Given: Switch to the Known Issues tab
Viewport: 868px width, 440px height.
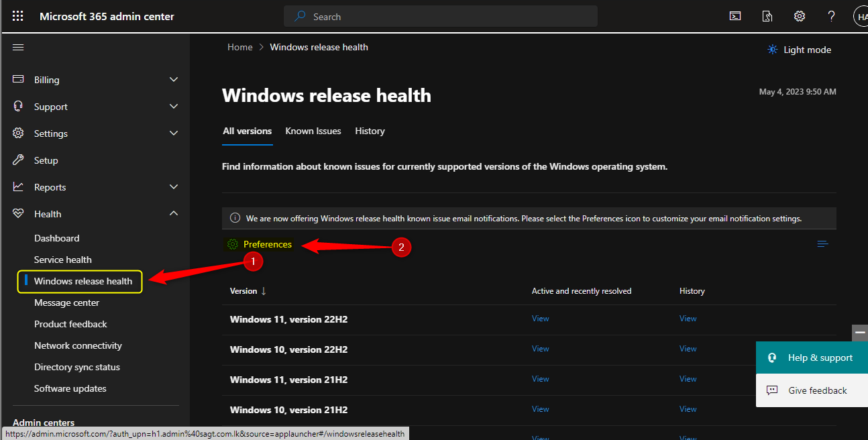Looking at the screenshot, I should click(x=313, y=131).
